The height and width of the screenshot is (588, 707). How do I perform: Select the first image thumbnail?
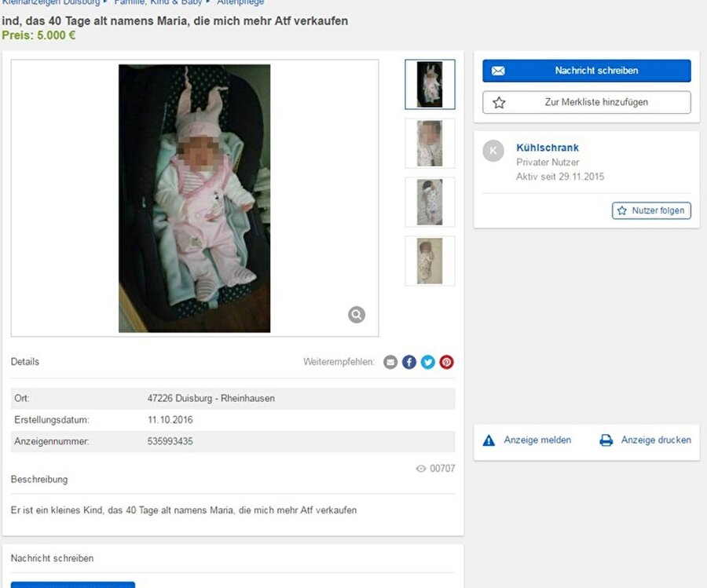430,84
